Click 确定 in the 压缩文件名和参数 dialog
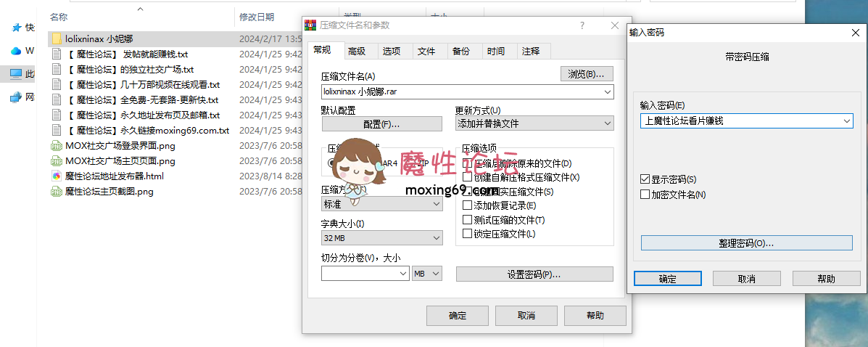The height and width of the screenshot is (347, 868). pos(458,315)
